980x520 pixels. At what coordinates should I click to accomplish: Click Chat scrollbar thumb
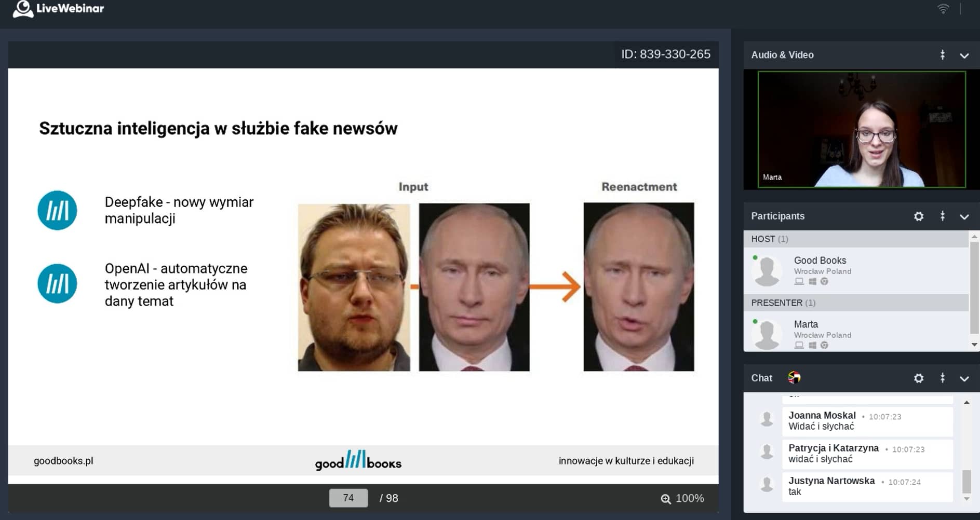coord(966,482)
